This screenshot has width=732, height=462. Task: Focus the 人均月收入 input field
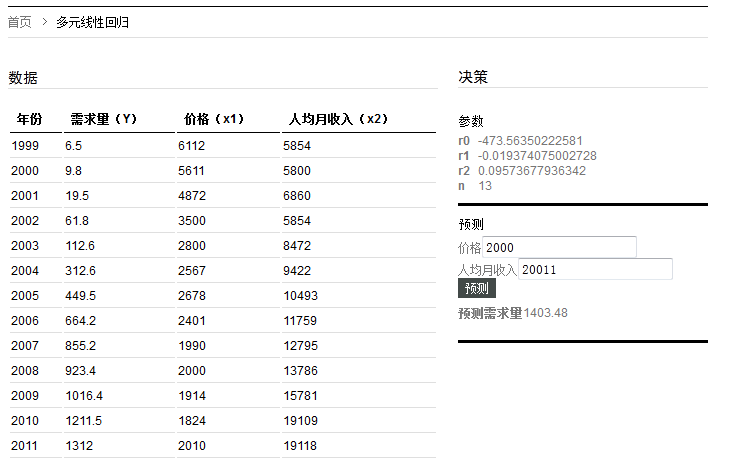595,269
